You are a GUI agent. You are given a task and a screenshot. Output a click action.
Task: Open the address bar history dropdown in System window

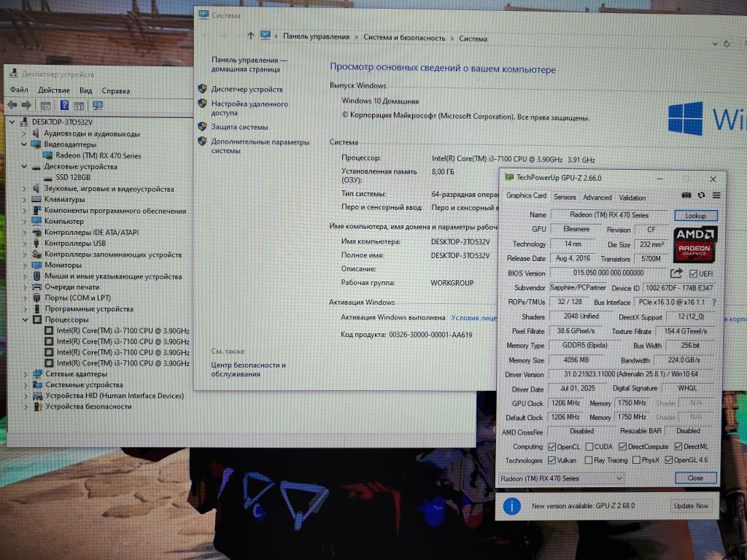coord(715,44)
